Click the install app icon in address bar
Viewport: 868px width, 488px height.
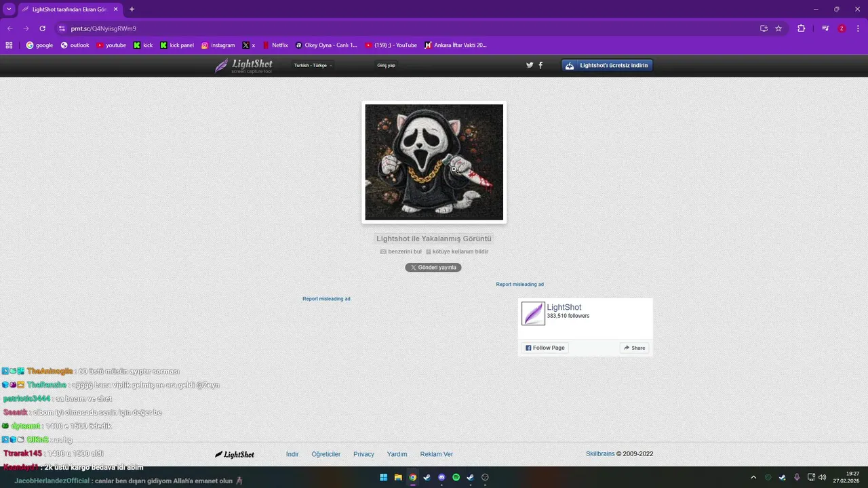[764, 28]
